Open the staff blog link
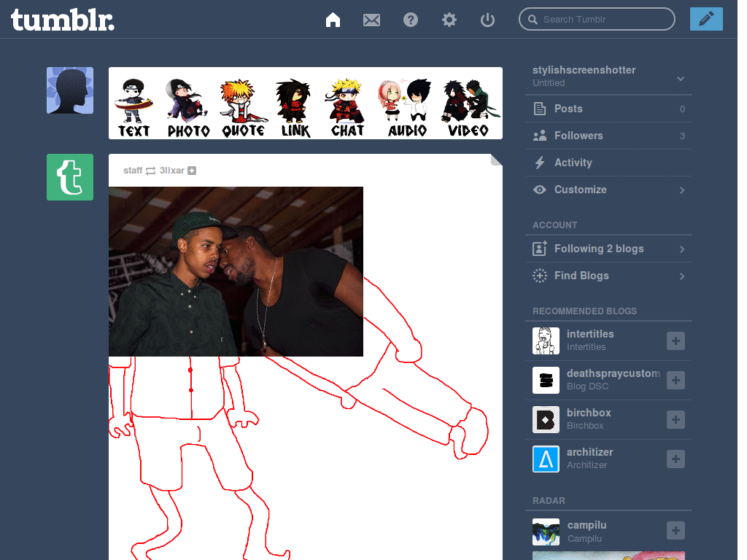Viewport: 747px width, 560px height. click(x=133, y=171)
